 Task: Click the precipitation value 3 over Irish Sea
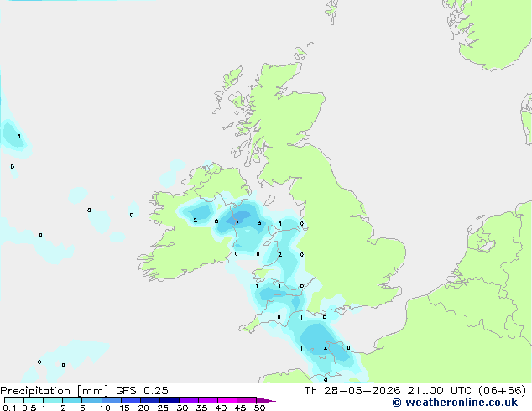click(259, 223)
